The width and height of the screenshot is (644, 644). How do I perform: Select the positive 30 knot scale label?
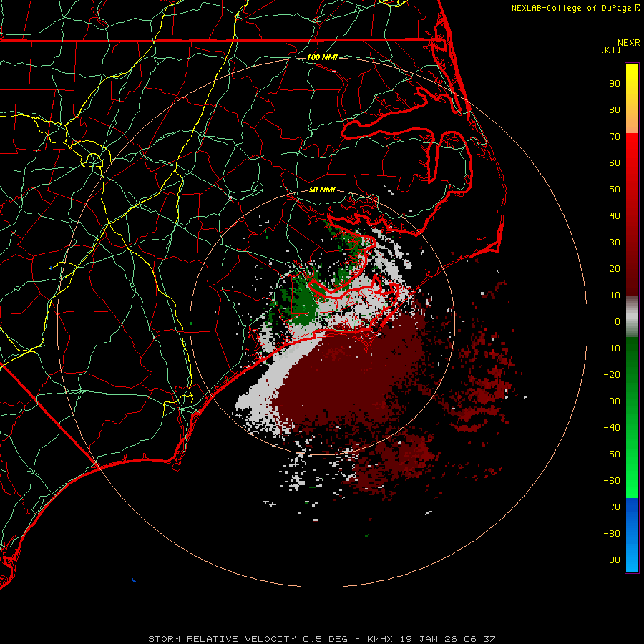(615, 243)
